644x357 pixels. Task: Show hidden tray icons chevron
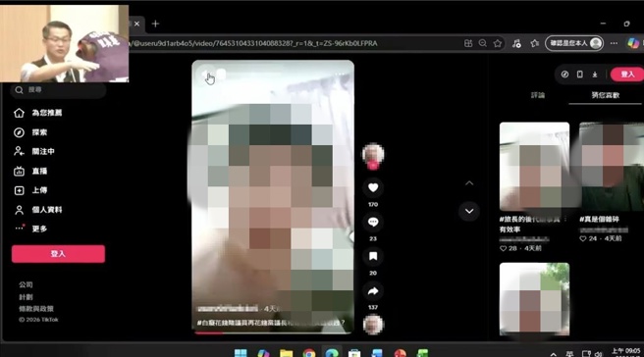pos(554,354)
